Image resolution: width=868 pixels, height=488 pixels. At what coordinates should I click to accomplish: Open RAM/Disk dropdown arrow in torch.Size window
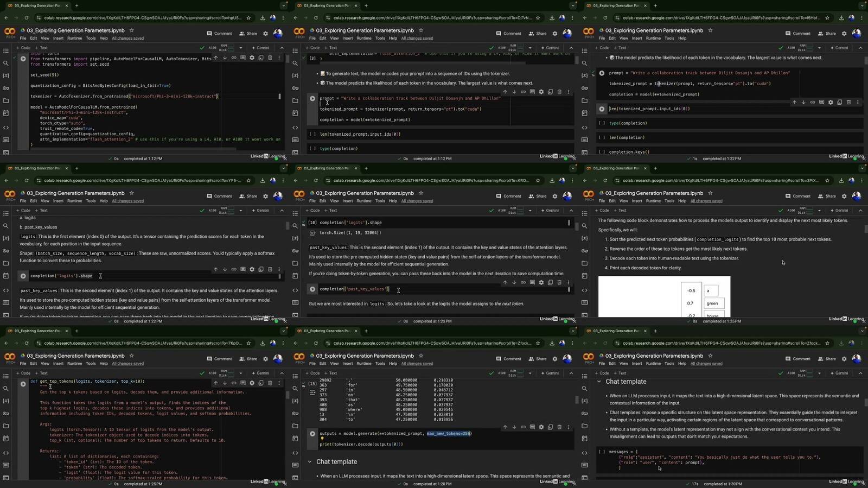(x=530, y=211)
